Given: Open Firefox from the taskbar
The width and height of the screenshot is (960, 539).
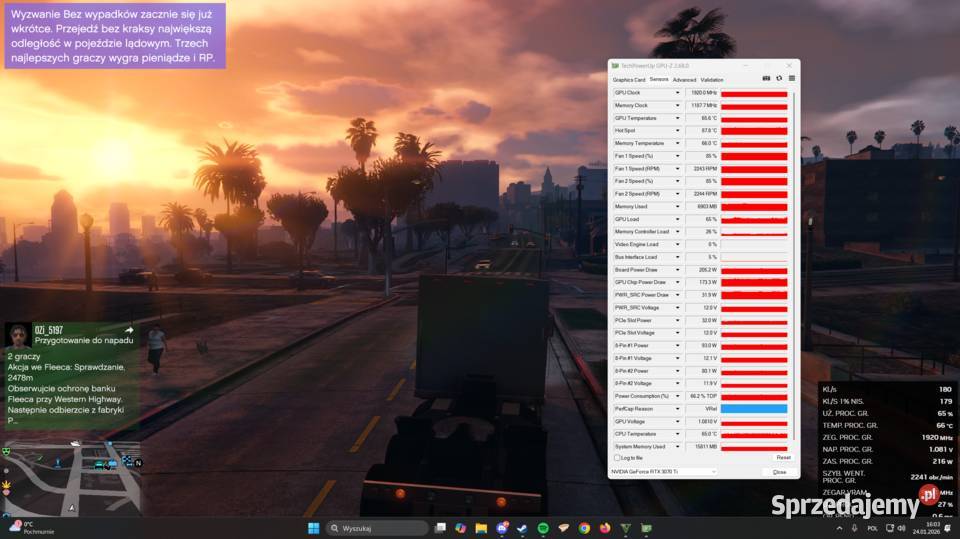Looking at the screenshot, I should click(605, 528).
